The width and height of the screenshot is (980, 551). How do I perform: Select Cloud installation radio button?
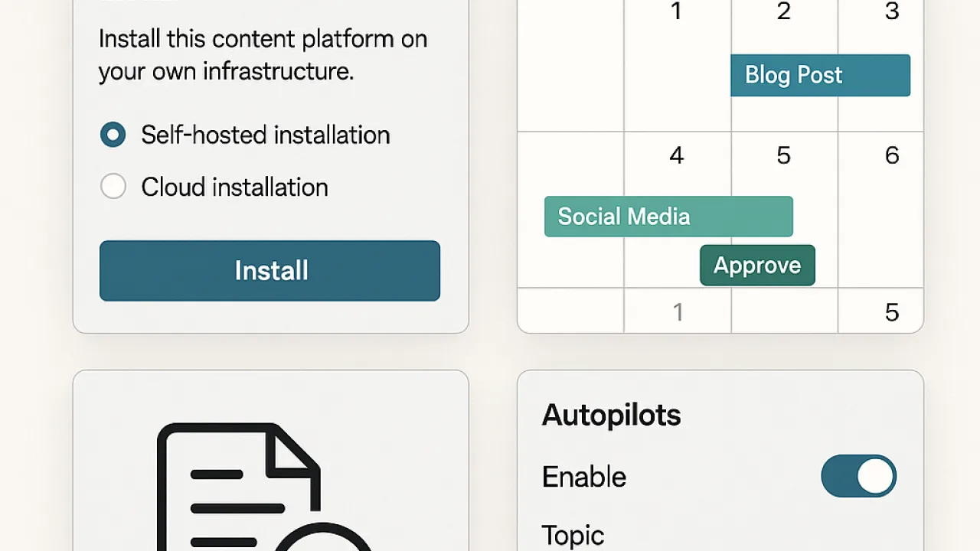click(x=113, y=187)
